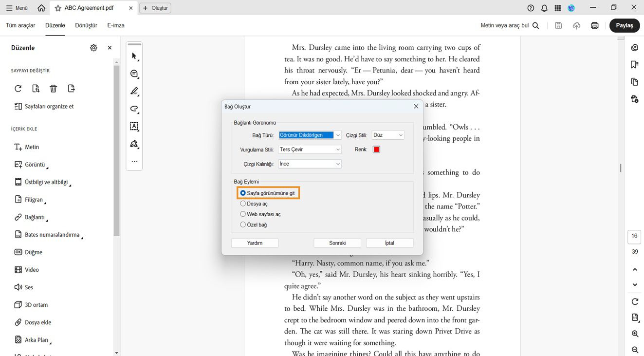This screenshot has height=356, width=644.
Task: Select the text box tool
Action: 134,126
